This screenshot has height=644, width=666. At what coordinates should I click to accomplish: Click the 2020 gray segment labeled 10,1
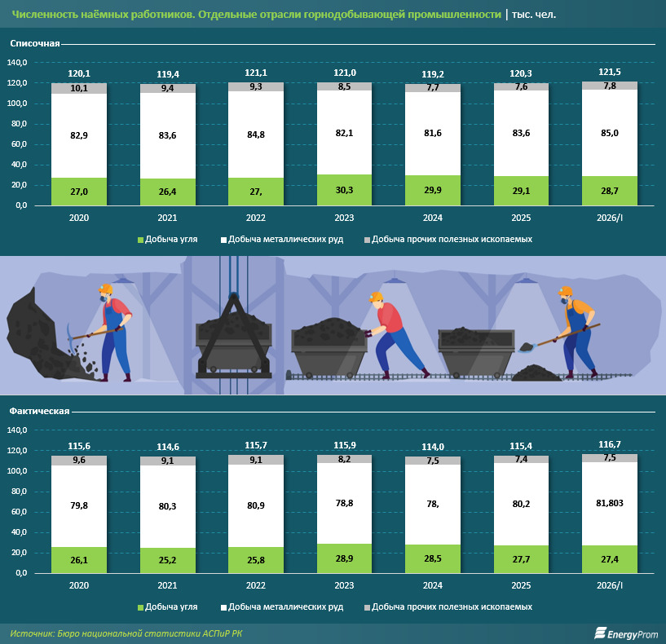[79, 88]
